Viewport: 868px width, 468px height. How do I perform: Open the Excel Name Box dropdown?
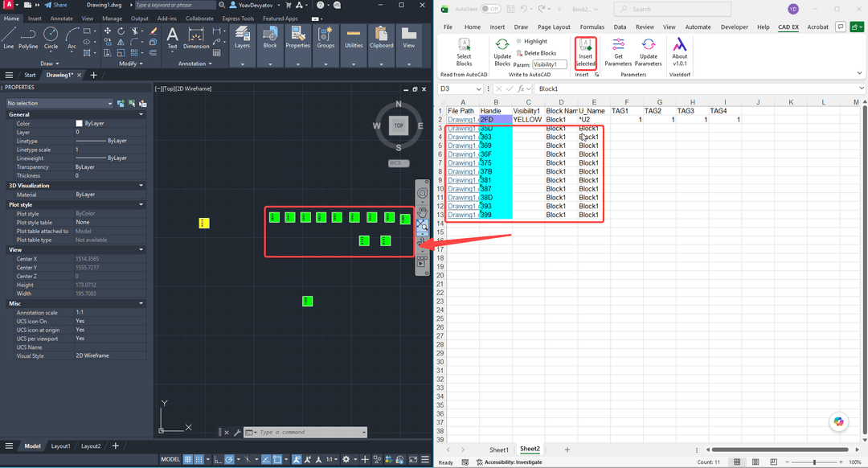[x=478, y=88]
